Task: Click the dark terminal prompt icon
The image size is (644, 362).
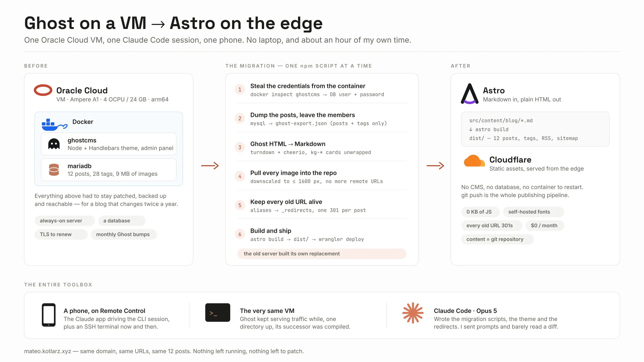Action: 218,312
